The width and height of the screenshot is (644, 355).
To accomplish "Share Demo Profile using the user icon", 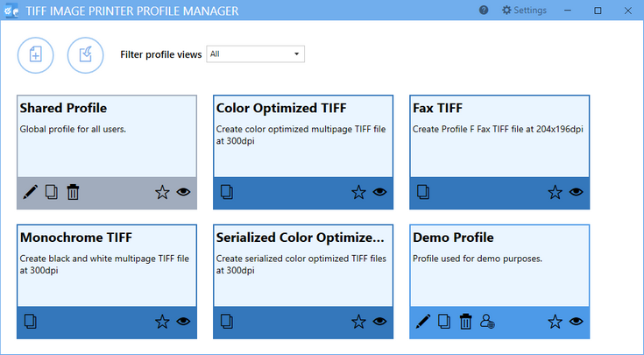I will click(x=487, y=322).
